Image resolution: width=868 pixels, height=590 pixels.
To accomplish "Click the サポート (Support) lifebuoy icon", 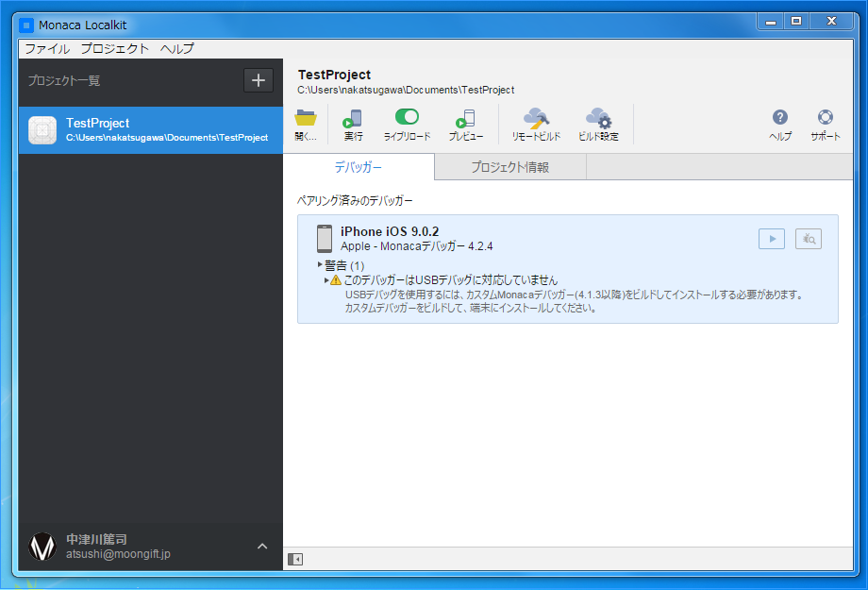I will click(826, 118).
